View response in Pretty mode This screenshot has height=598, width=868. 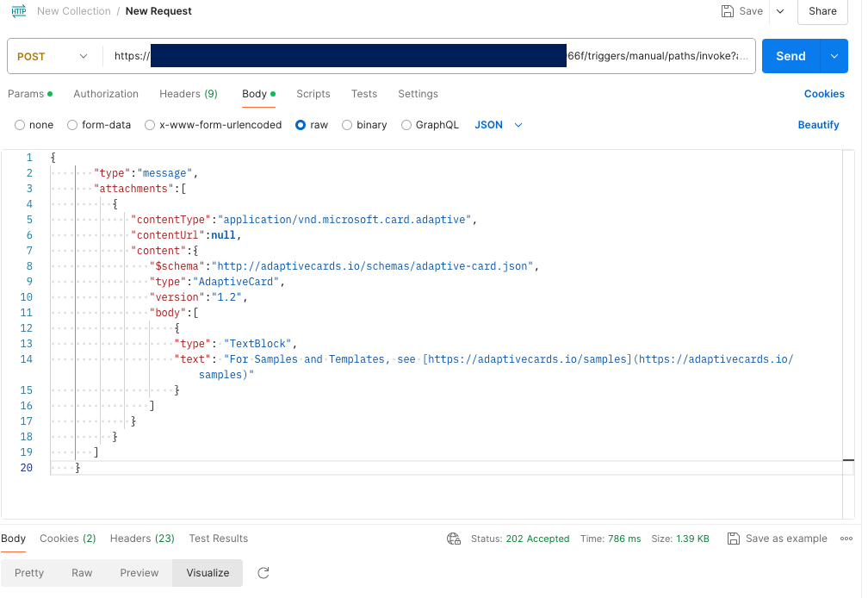coord(28,572)
